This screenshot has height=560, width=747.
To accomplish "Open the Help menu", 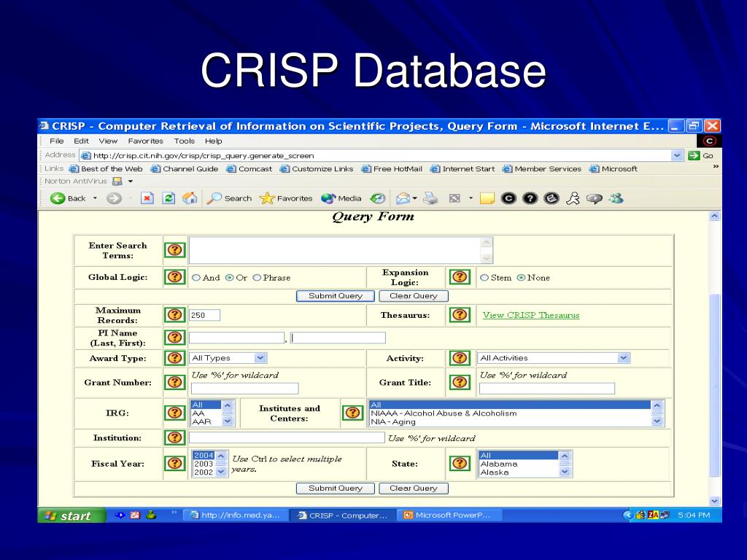I will [214, 141].
